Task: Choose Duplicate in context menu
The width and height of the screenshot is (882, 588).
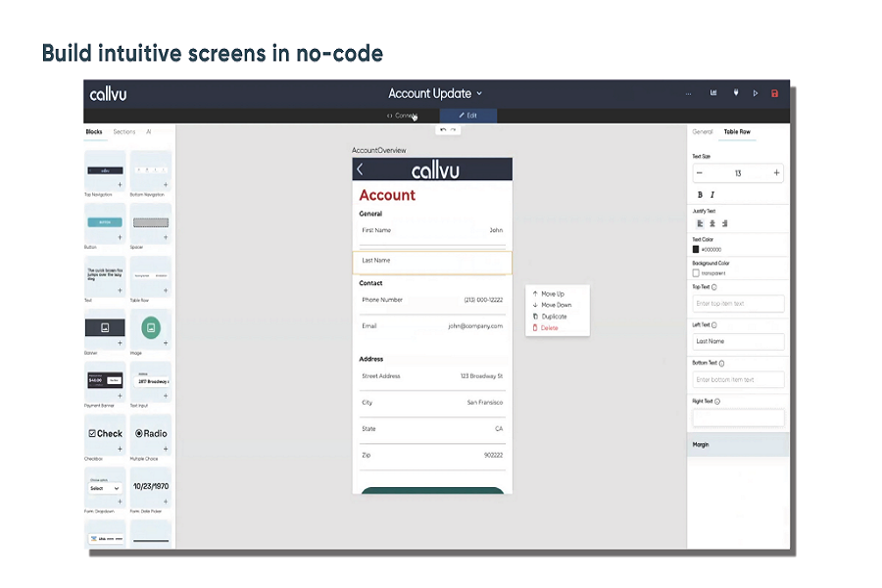Action: (550, 317)
